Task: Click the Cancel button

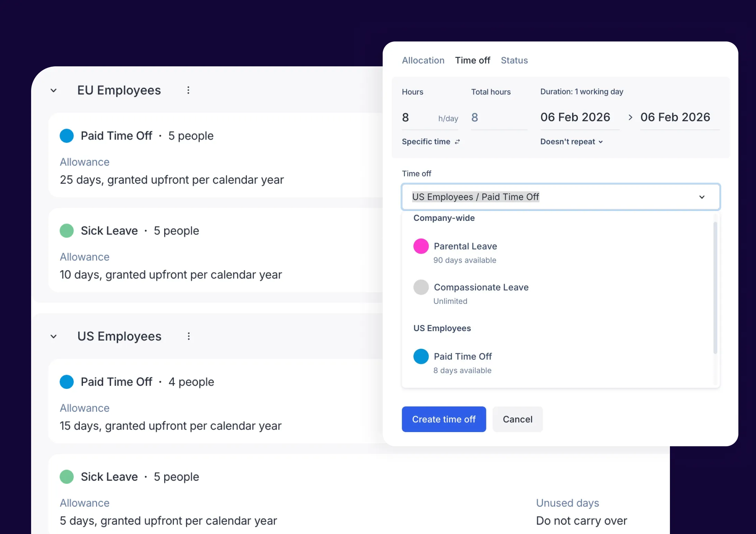Action: pos(517,419)
